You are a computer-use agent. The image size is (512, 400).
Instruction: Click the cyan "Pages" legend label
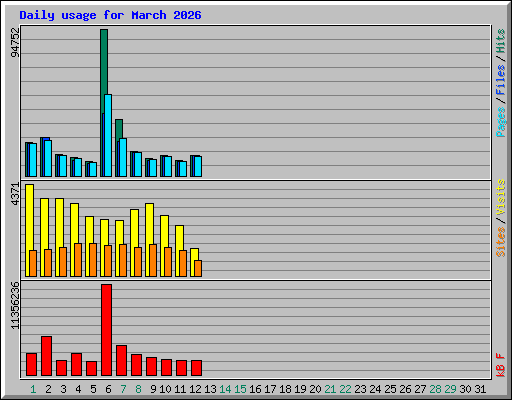501,122
